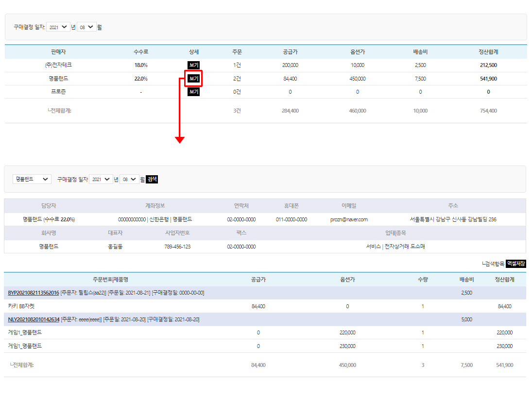Click the 상세 column header
532x398 pixels.
click(194, 52)
